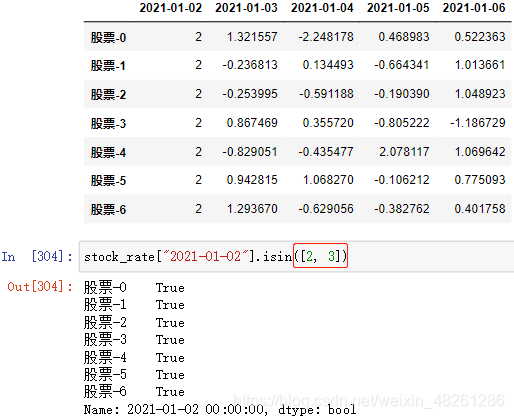Click cell value -0.629056
Viewport: 514px width, 419px height.
click(326, 209)
